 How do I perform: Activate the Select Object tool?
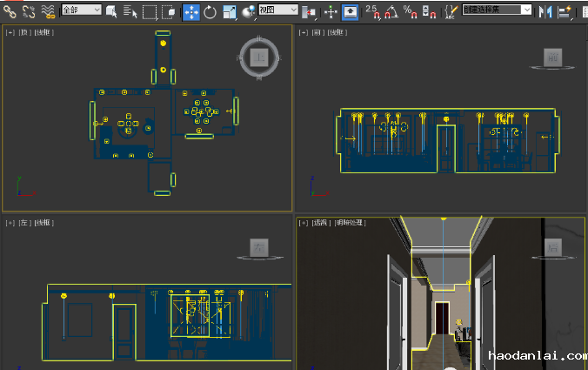point(111,11)
